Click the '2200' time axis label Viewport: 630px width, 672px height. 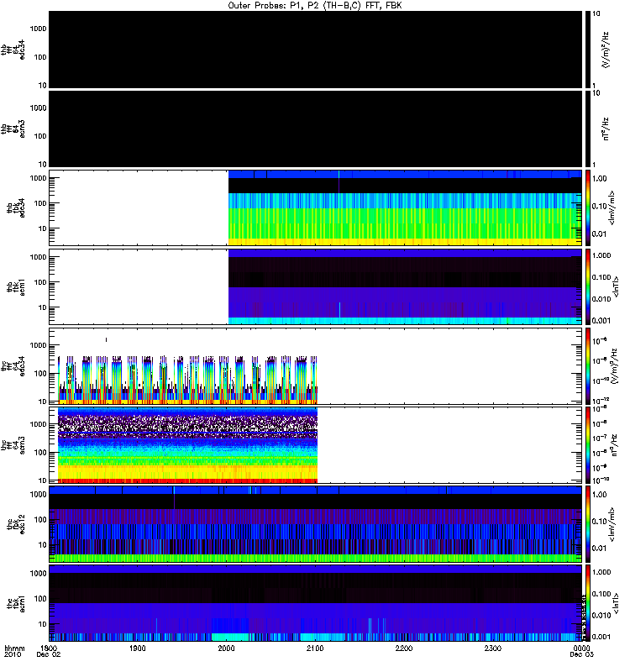(404, 648)
